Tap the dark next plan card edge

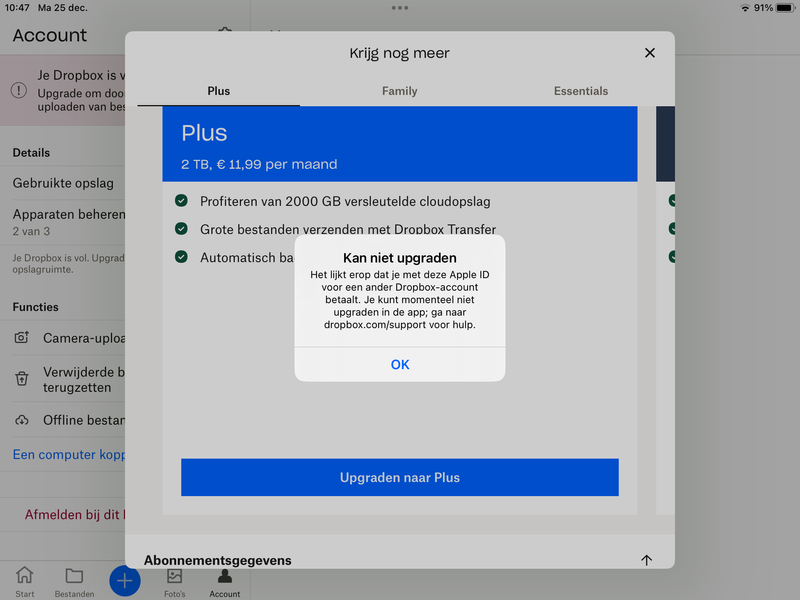[665, 144]
